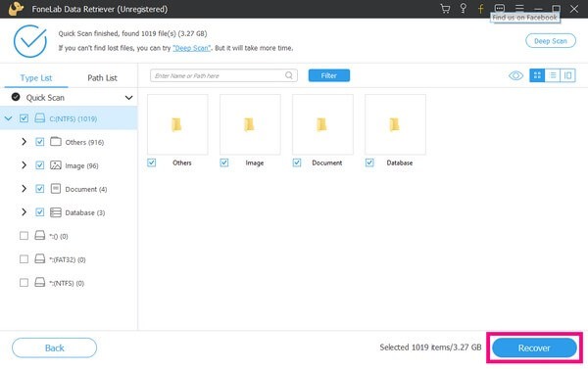Image resolution: width=588 pixels, height=369 pixels.
Task: Expand the Others (916) node
Action: [x=24, y=142]
